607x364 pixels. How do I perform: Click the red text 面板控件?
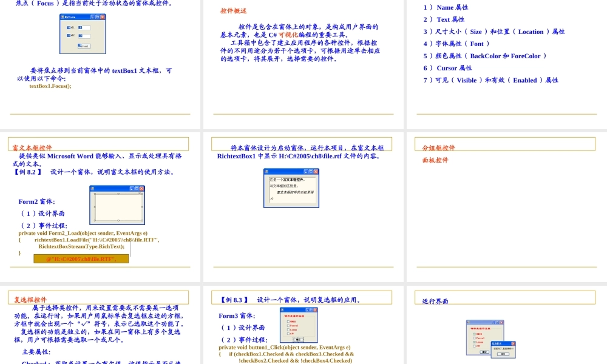[x=435, y=160]
